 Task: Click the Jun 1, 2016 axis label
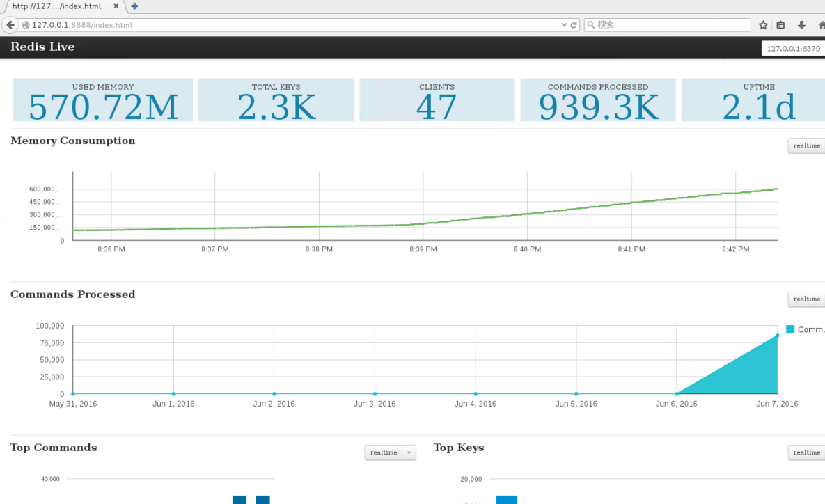pos(173,404)
